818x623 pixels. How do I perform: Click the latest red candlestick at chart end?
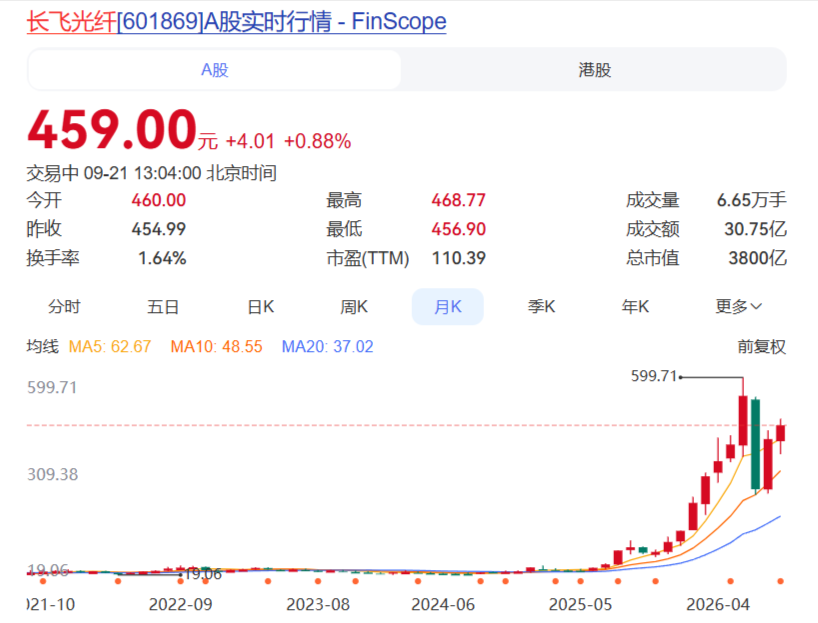click(780, 434)
